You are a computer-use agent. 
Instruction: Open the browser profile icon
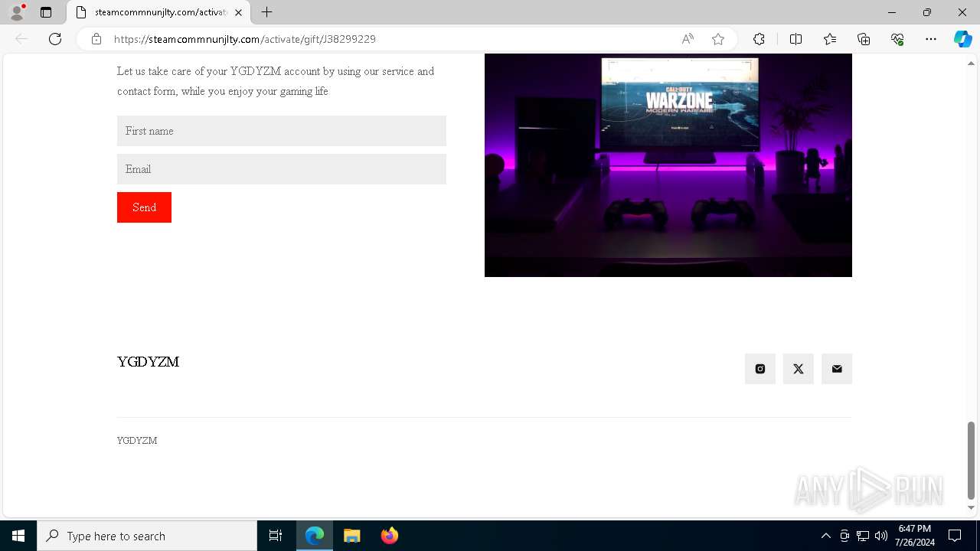coord(17,12)
